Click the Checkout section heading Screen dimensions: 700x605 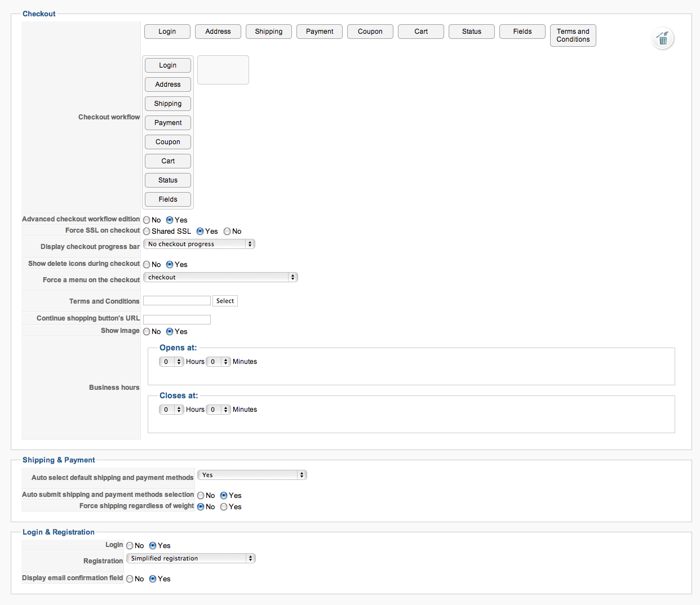39,14
